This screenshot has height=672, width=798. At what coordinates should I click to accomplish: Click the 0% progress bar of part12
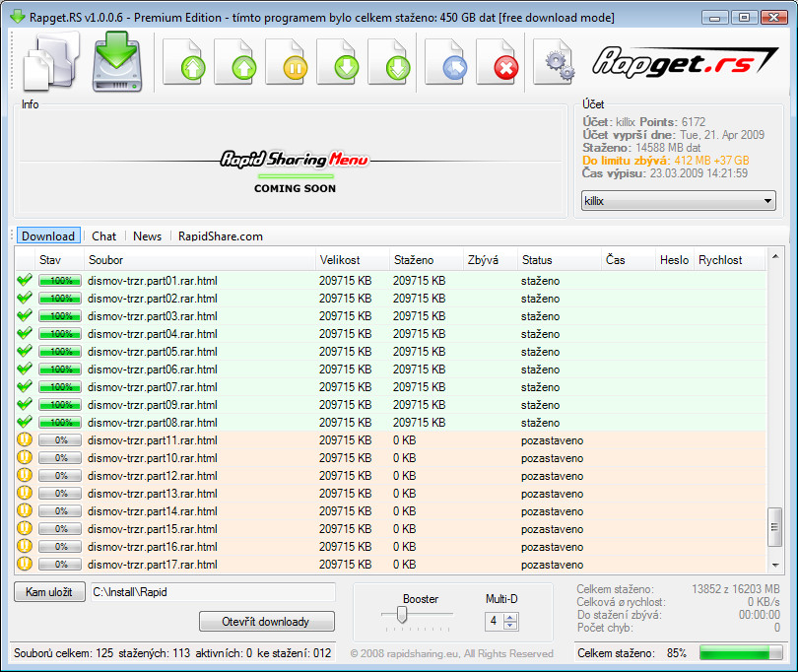point(60,476)
